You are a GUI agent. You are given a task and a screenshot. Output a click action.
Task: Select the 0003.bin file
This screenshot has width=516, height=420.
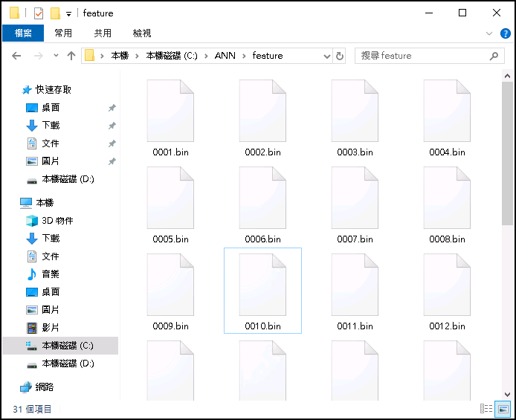(355, 118)
